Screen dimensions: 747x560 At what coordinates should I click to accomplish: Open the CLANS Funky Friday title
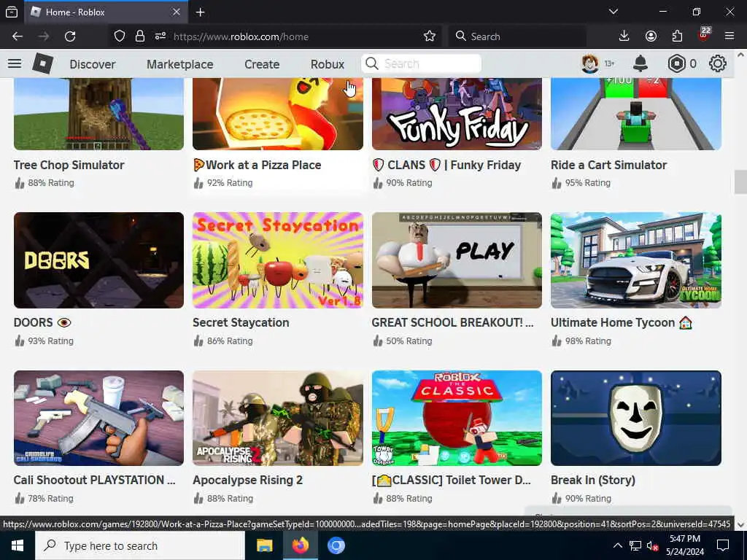pos(446,165)
